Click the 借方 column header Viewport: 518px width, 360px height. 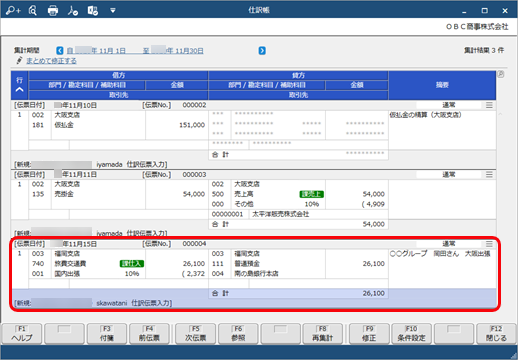click(x=118, y=75)
